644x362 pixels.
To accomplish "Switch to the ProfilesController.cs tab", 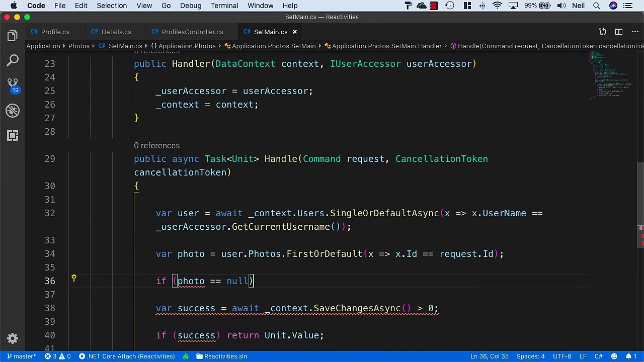I will point(192,32).
